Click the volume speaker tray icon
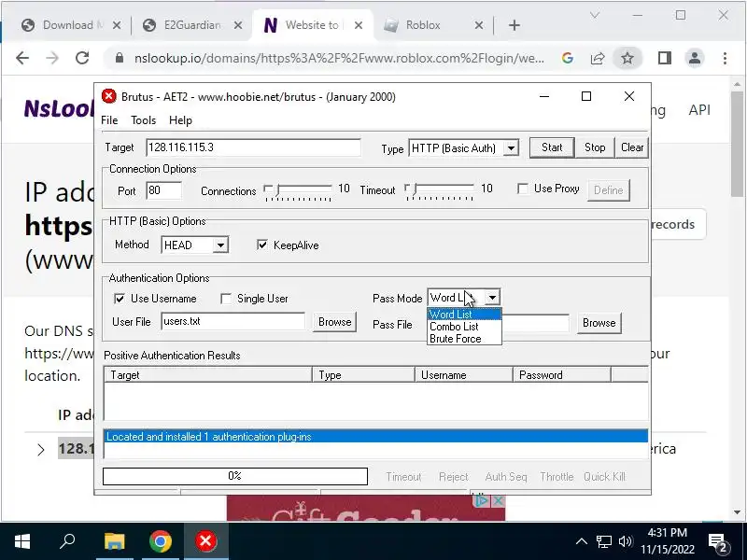 pyautogui.click(x=625, y=541)
